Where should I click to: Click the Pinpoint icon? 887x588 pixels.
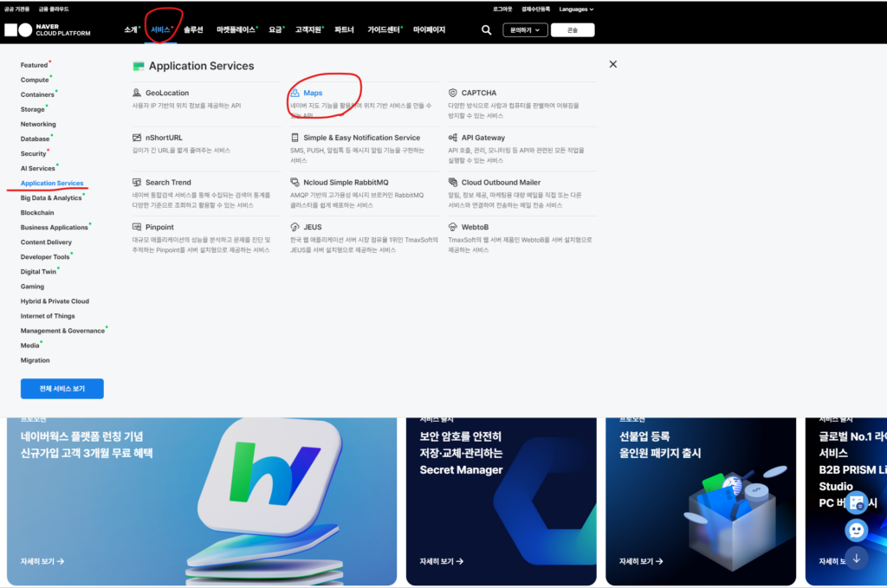click(137, 227)
